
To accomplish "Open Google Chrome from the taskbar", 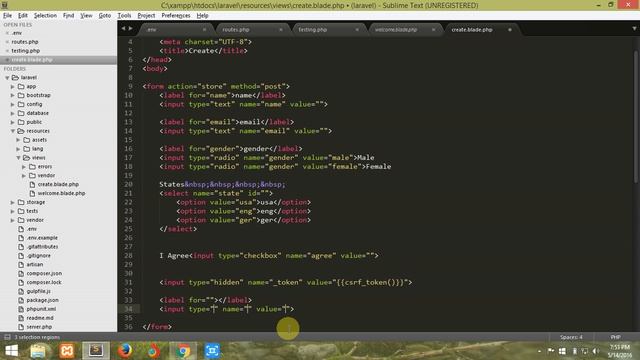I will [x=183, y=351].
